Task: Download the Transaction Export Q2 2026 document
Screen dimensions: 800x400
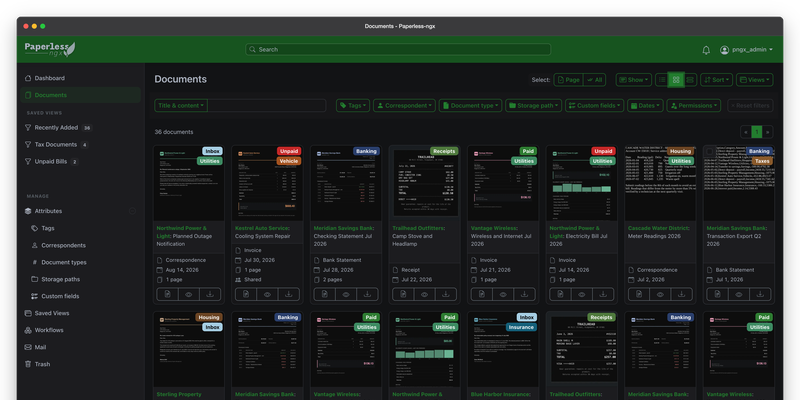Action: (x=760, y=294)
